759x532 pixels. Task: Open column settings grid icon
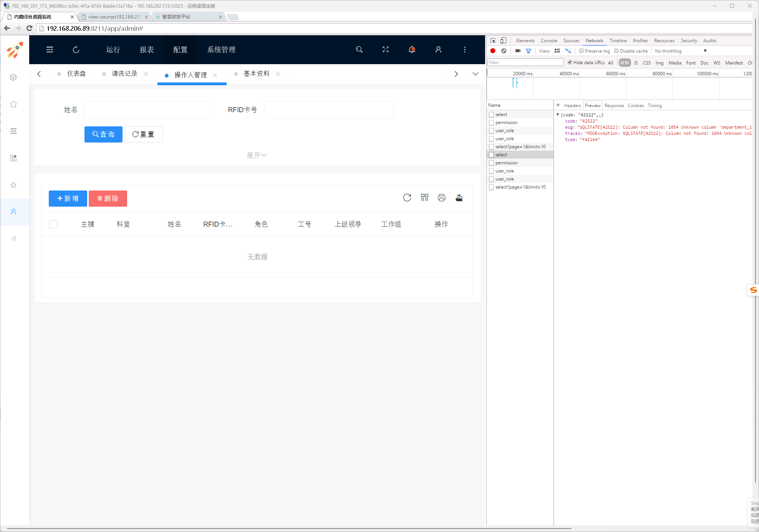[x=424, y=198]
